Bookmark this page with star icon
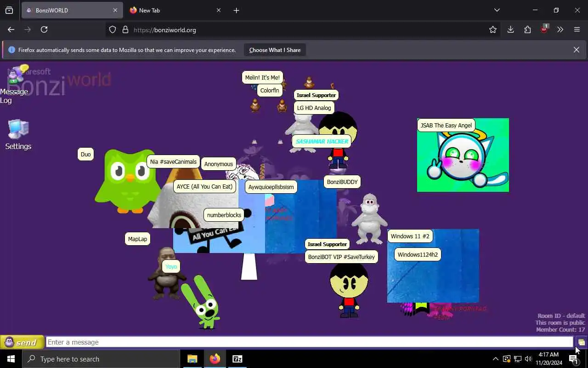The height and width of the screenshot is (368, 588). pos(493,30)
